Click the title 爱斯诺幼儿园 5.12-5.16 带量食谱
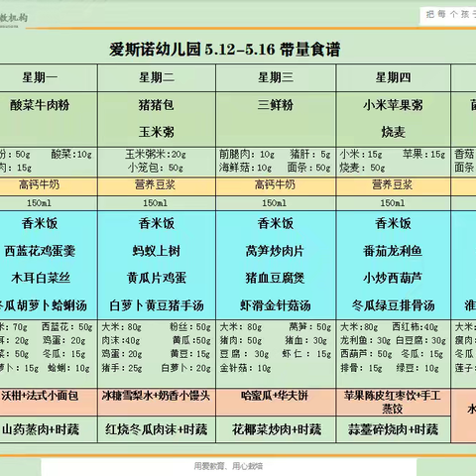The image size is (476, 476). 225,50
